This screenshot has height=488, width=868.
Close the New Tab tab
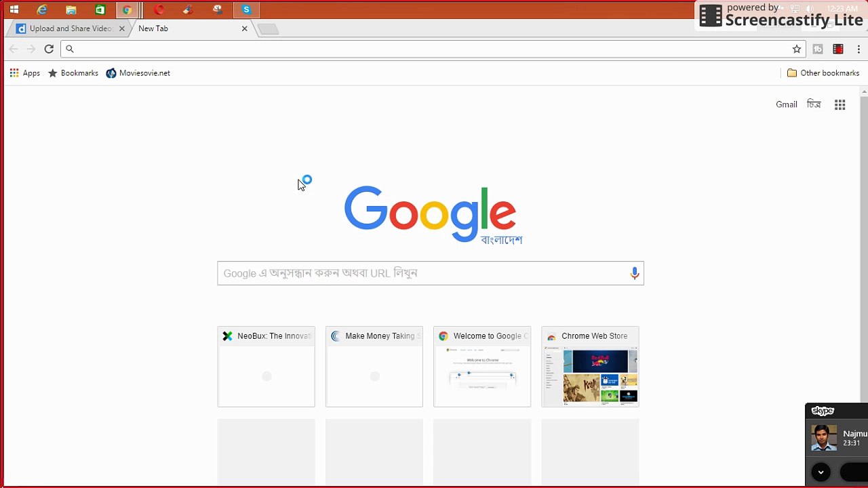coord(245,28)
